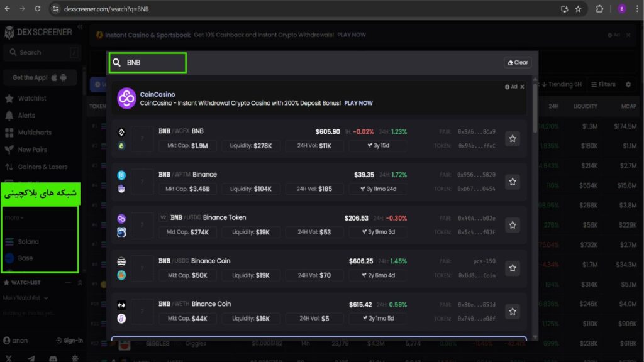
Task: Open the X (Twitter) icon in sidebar footer
Action: (8, 358)
